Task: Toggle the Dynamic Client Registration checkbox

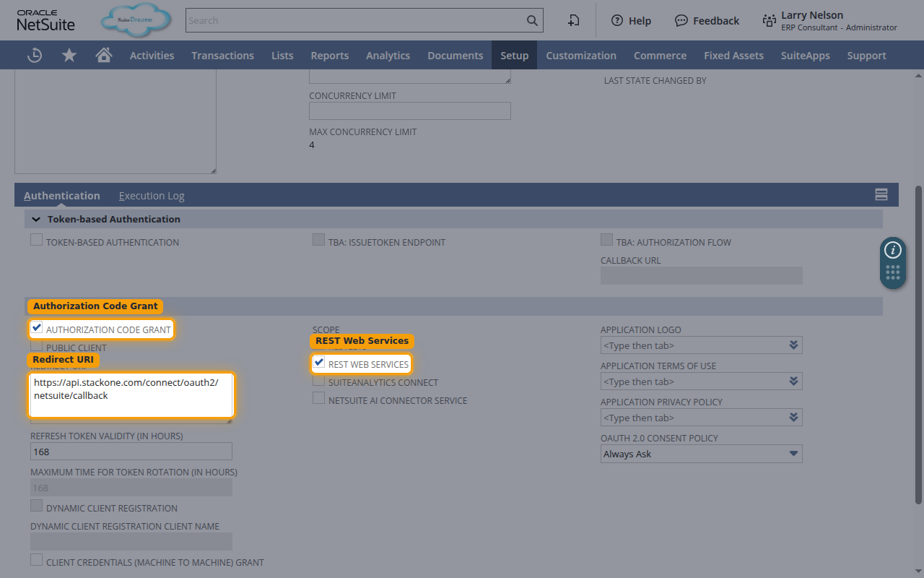Action: coord(36,506)
